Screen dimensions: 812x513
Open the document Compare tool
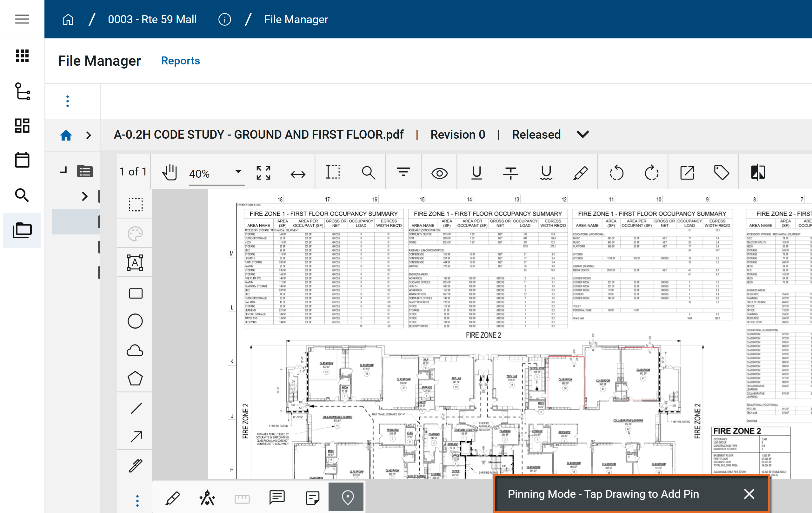758,173
